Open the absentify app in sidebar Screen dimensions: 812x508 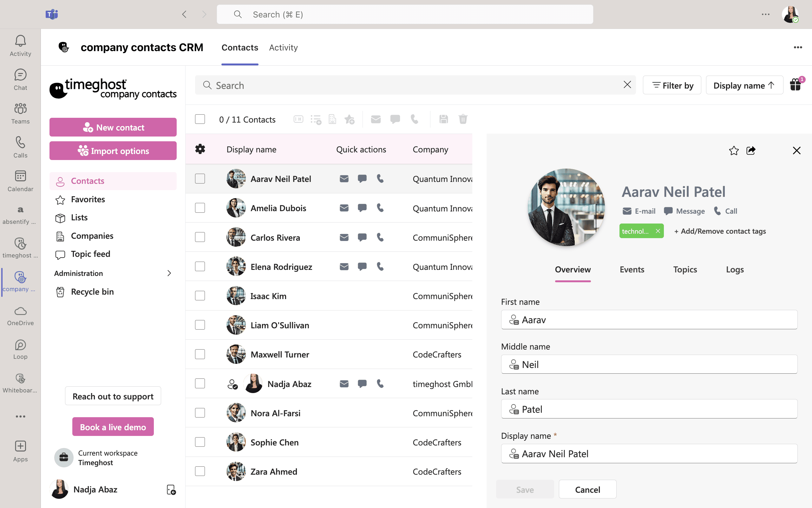(20, 215)
